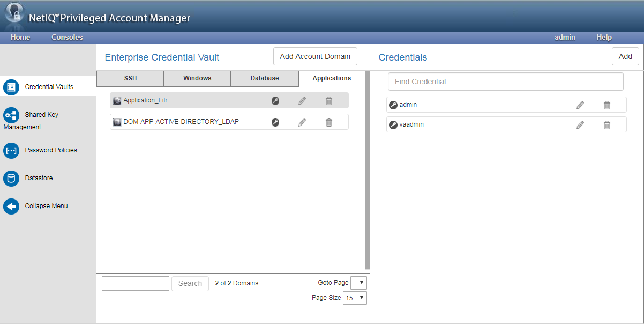
Task: Delete the admin credential with trash icon
Action: [607, 105]
